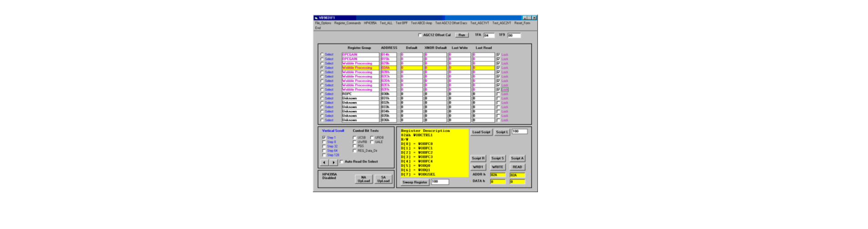Uncheck the Lock checkbox for address 02Ah

(498, 68)
